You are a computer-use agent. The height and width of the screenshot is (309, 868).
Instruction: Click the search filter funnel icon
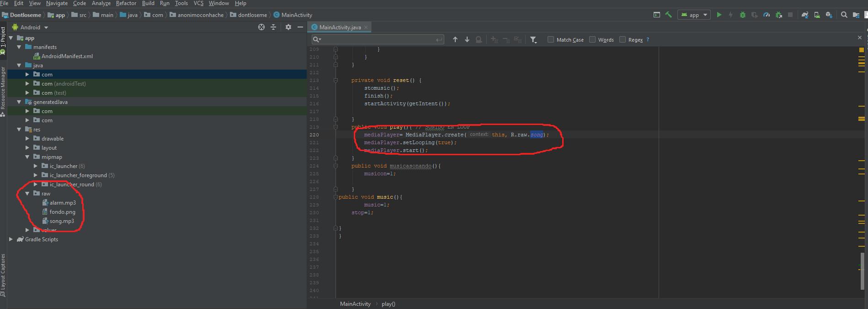[533, 40]
